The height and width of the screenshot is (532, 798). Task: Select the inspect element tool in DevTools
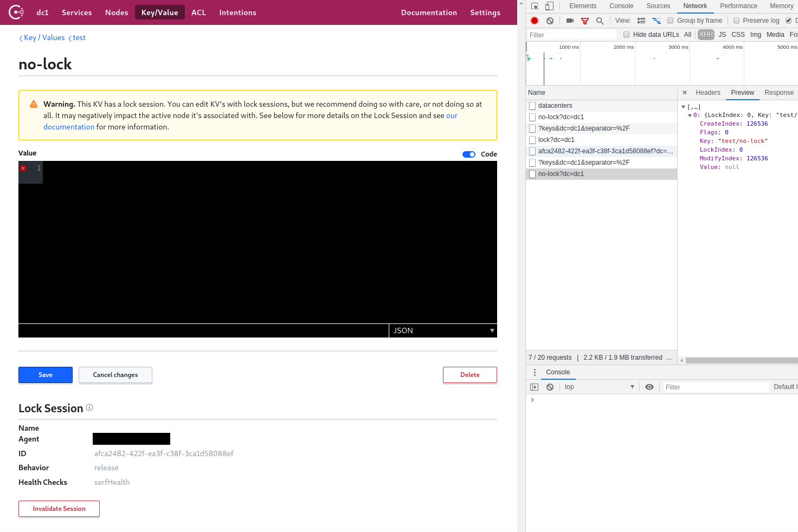[535, 5]
